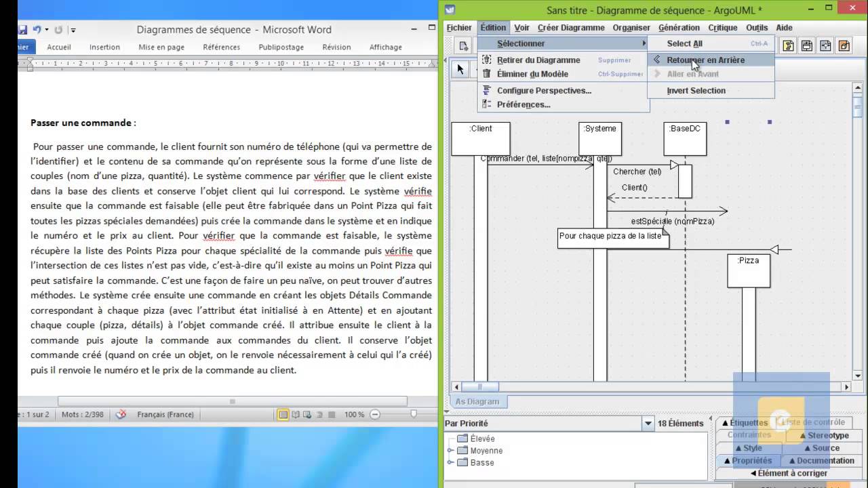Screen dimensions: 868x488
Task: Click new deployment diagram toolbar icon
Action: (x=844, y=46)
